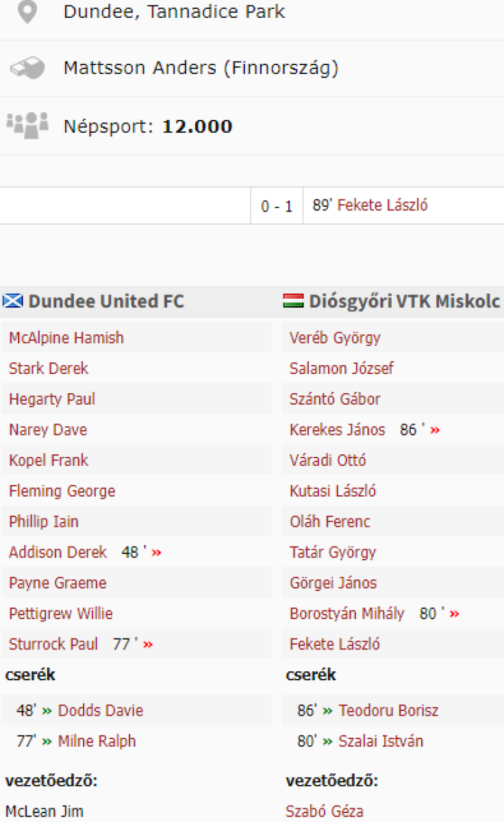View substitute Milne Ralph's profile
The image size is (504, 822).
97,741
